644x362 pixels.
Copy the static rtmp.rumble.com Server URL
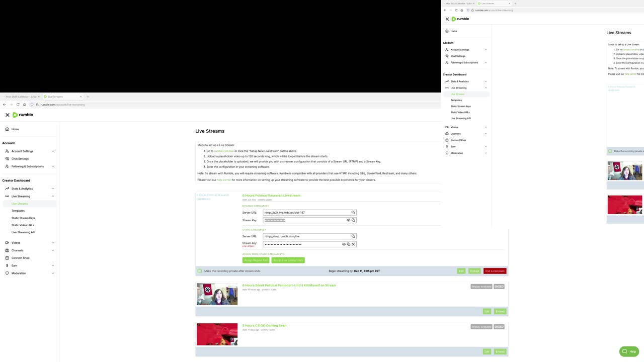(353, 236)
